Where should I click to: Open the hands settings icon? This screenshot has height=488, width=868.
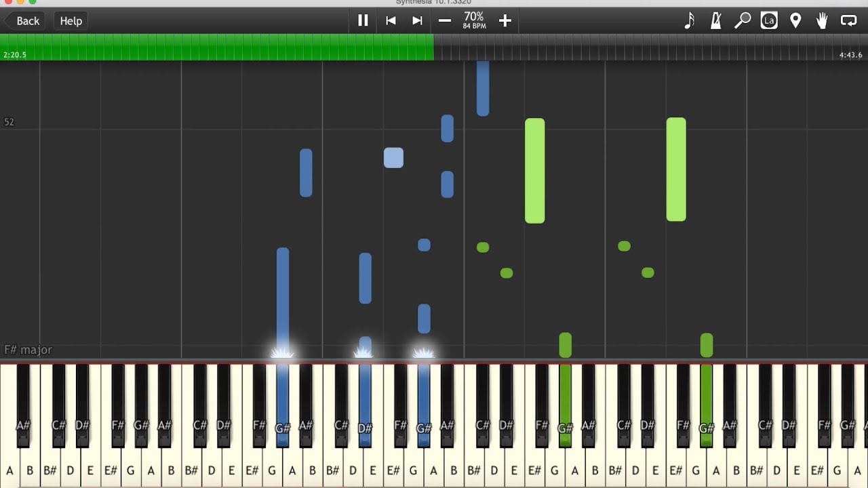(822, 21)
